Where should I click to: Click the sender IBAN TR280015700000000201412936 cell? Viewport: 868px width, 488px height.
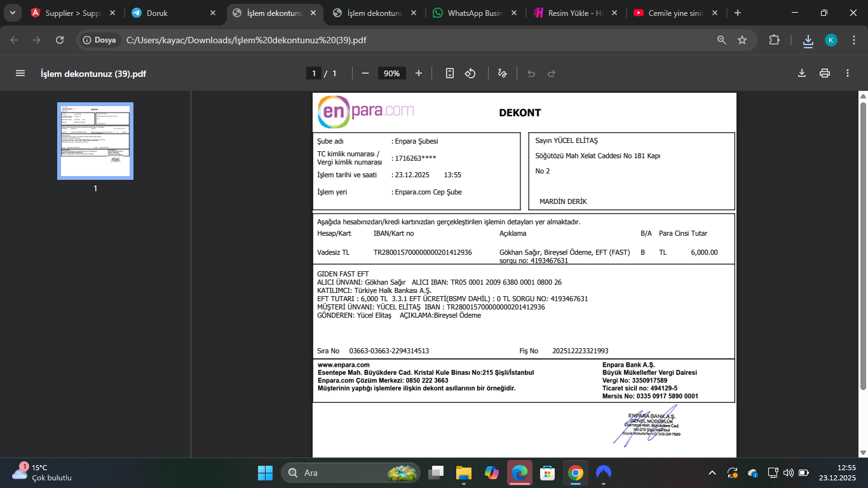423,252
